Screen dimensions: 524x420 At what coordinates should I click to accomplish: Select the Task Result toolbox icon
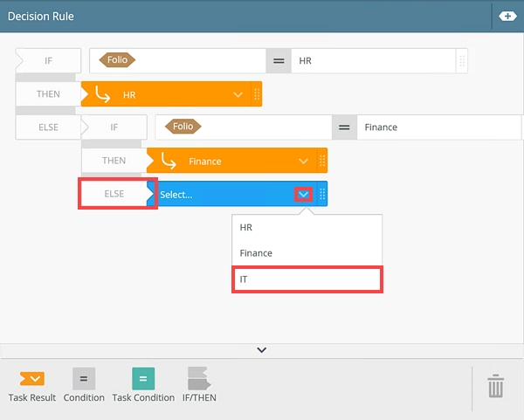pos(32,379)
